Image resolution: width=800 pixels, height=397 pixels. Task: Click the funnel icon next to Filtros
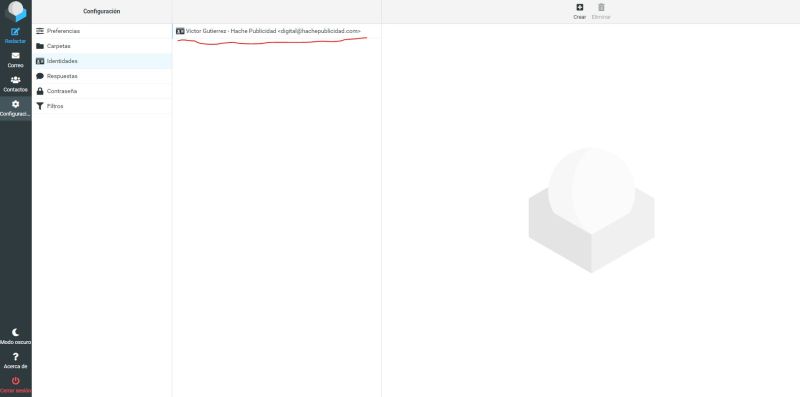pos(40,106)
